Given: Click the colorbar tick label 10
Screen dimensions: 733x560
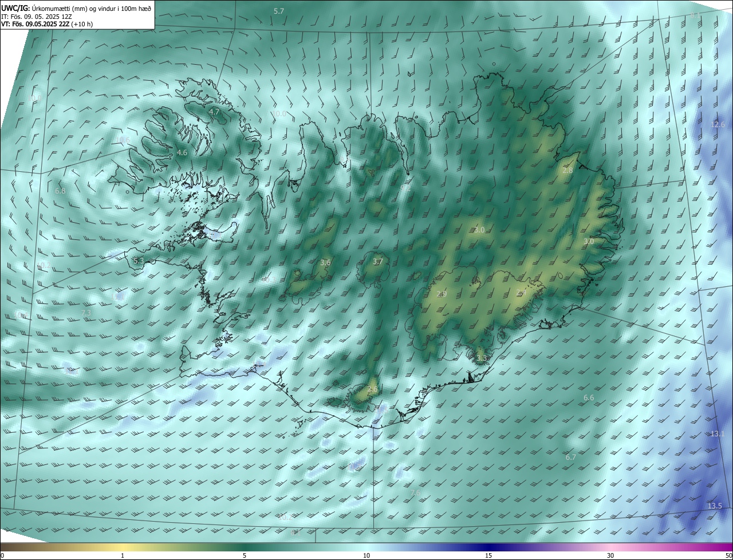Looking at the screenshot, I should pos(366,555).
